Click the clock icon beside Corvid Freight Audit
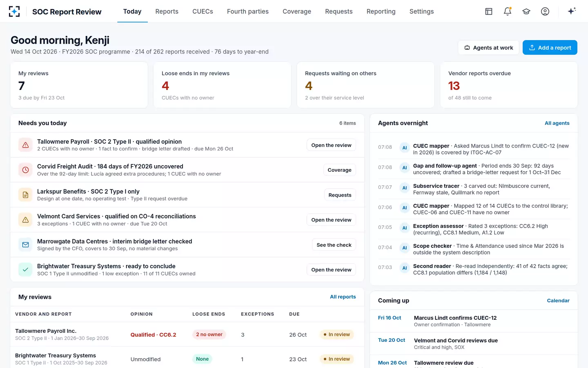Image resolution: width=588 pixels, height=368 pixels. [25, 170]
